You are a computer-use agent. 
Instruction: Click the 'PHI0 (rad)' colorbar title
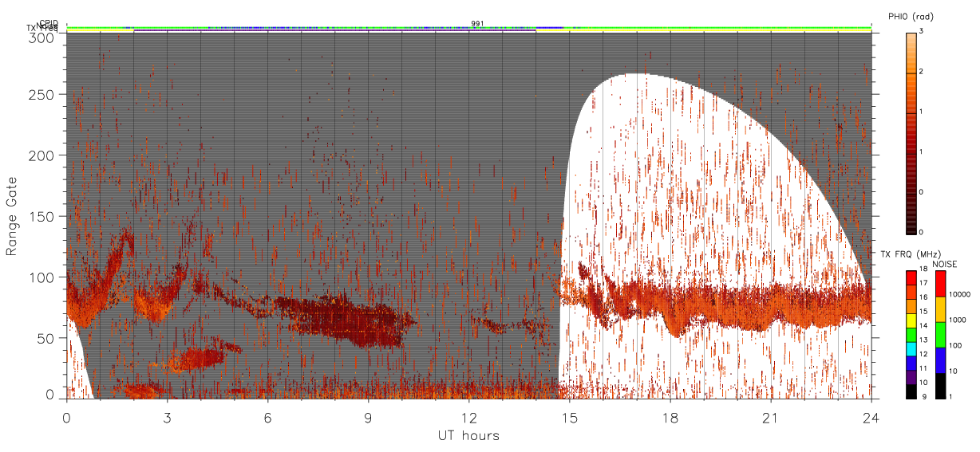(911, 17)
